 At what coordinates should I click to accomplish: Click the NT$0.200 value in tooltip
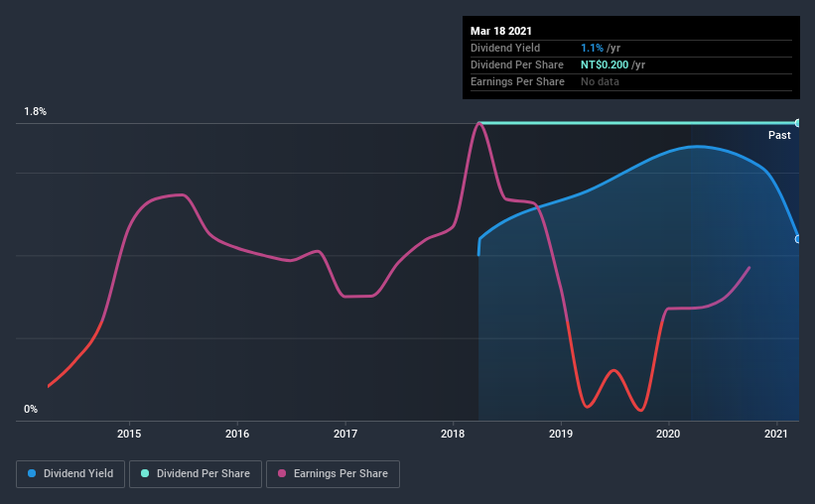point(605,64)
